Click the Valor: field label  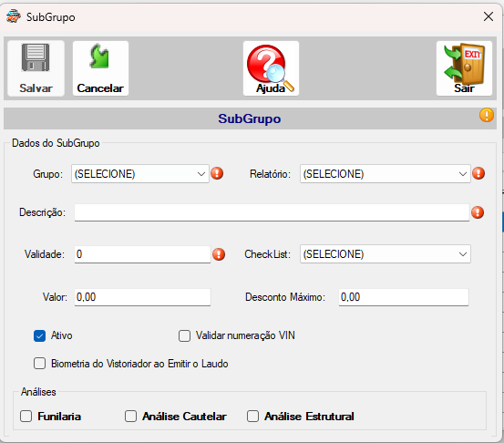point(55,297)
